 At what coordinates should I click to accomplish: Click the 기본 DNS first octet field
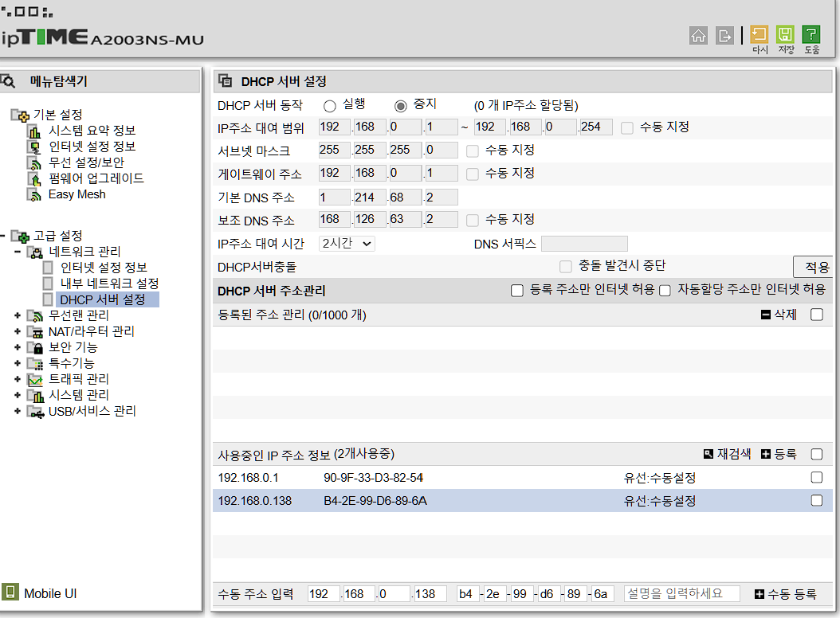(334, 197)
